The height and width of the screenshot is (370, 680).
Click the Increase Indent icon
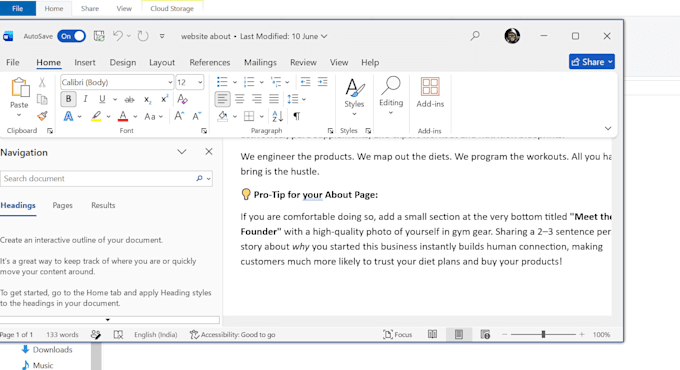point(322,82)
